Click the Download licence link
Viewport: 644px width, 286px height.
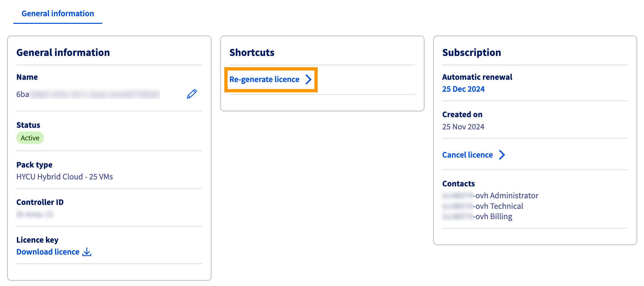[47, 252]
